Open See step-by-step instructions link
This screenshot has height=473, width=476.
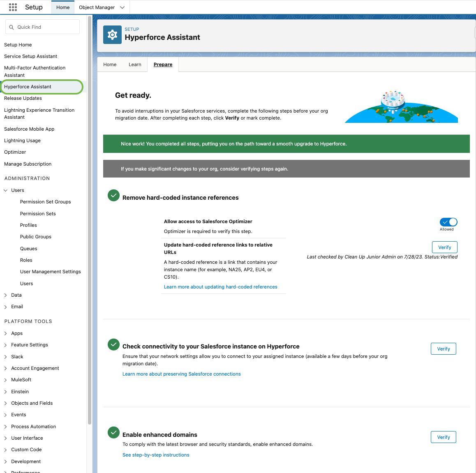click(x=156, y=455)
